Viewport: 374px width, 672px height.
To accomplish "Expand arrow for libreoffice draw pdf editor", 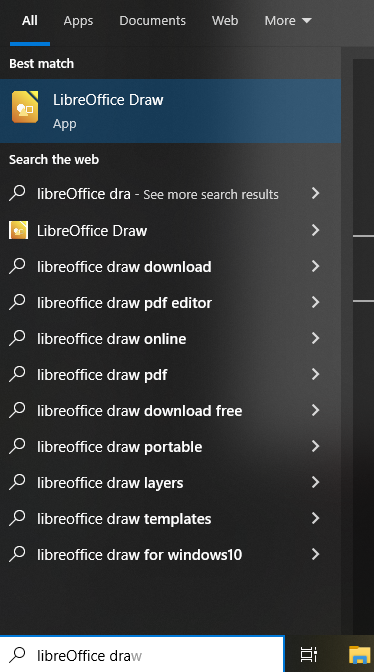I will tap(316, 302).
